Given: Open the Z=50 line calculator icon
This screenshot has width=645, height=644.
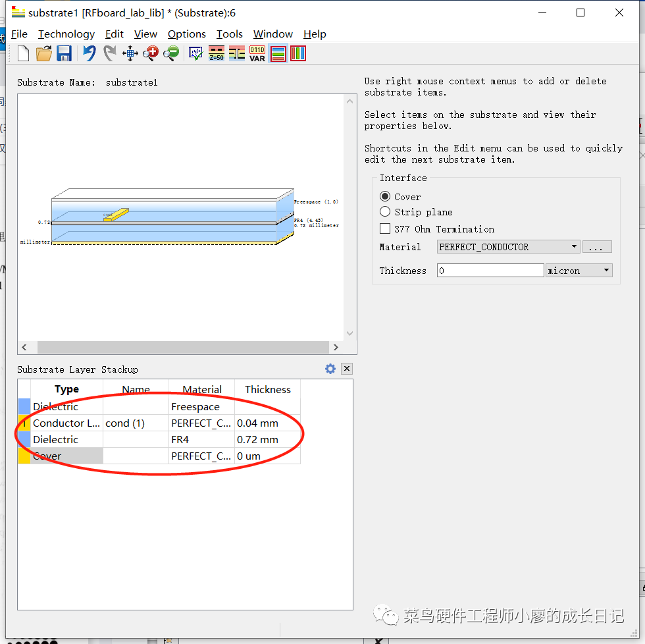Looking at the screenshot, I should click(217, 53).
